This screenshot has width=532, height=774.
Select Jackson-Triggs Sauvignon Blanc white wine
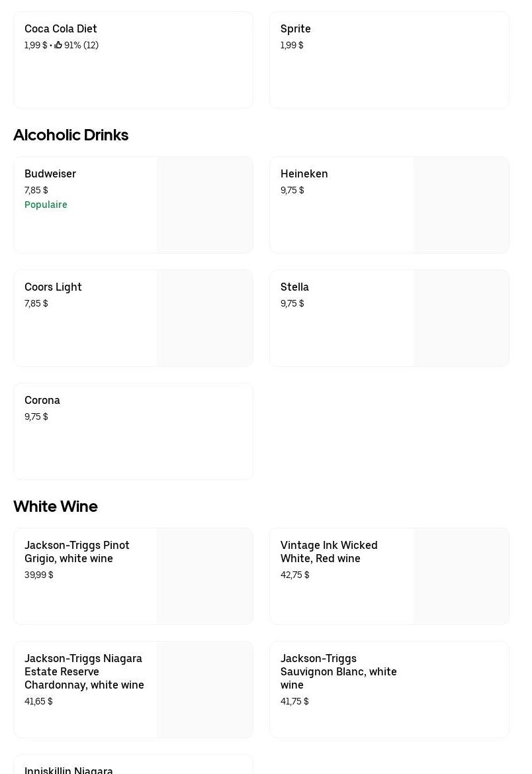[338, 671]
